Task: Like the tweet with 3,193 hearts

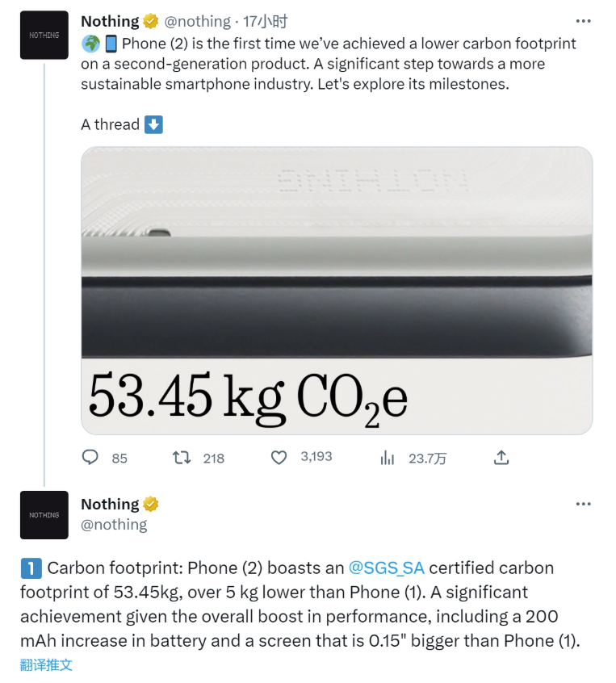Action: coord(279,458)
